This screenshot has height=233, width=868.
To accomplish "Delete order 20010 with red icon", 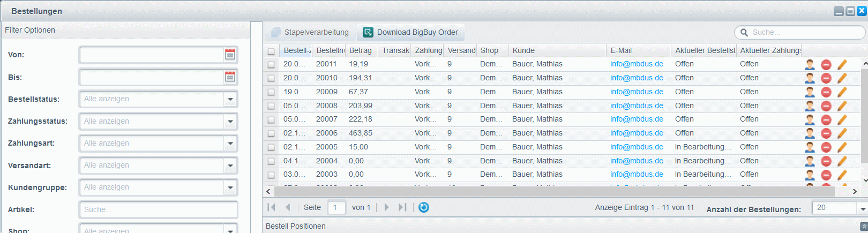I will (x=826, y=79).
